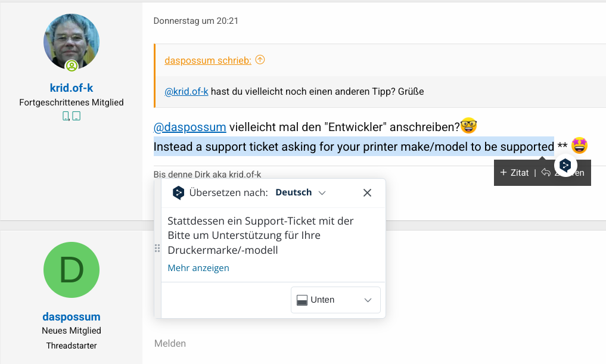Open the Deutsch target language dropdown
Screen dimensions: 606x364
click(x=300, y=192)
